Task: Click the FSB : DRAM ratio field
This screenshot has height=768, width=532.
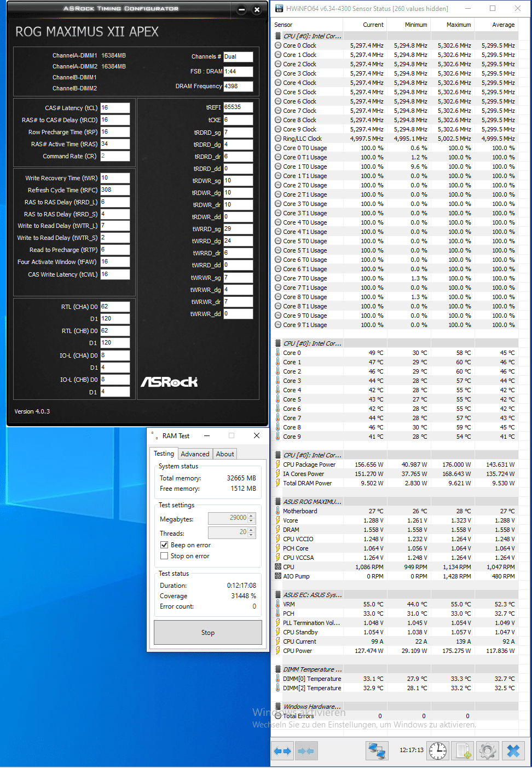Action: (x=238, y=71)
